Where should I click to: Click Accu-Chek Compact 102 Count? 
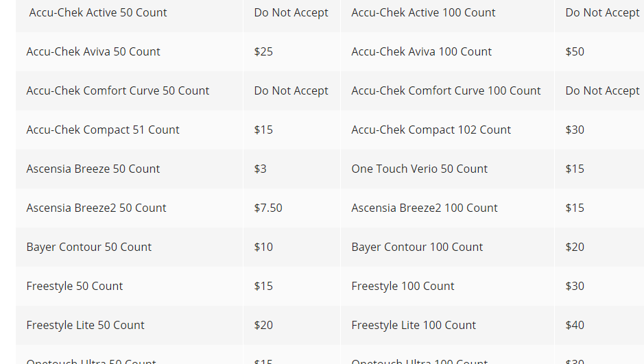431,130
